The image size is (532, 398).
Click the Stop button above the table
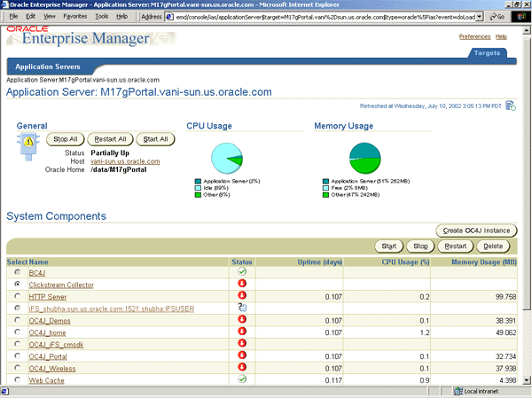click(x=420, y=246)
